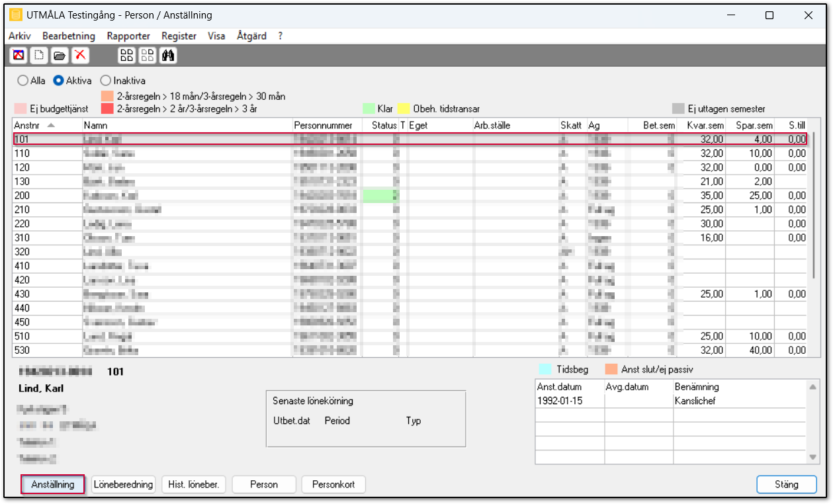
Task: Click the green status cell in row 200
Action: [380, 196]
